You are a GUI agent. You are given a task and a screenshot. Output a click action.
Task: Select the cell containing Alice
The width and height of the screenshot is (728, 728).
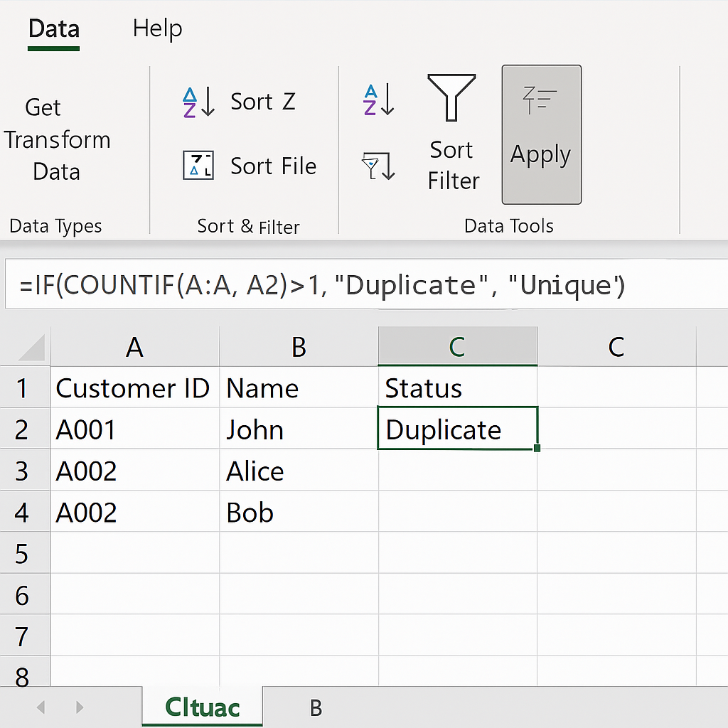(x=298, y=471)
